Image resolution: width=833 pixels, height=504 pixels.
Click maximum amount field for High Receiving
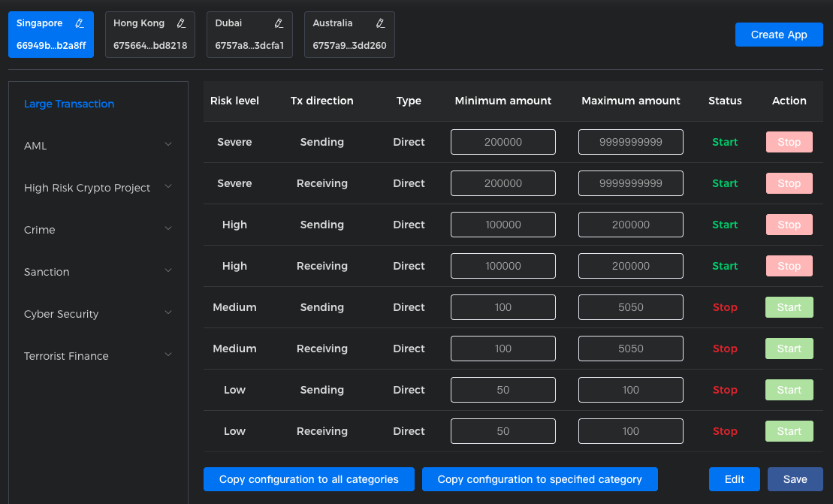click(x=631, y=266)
